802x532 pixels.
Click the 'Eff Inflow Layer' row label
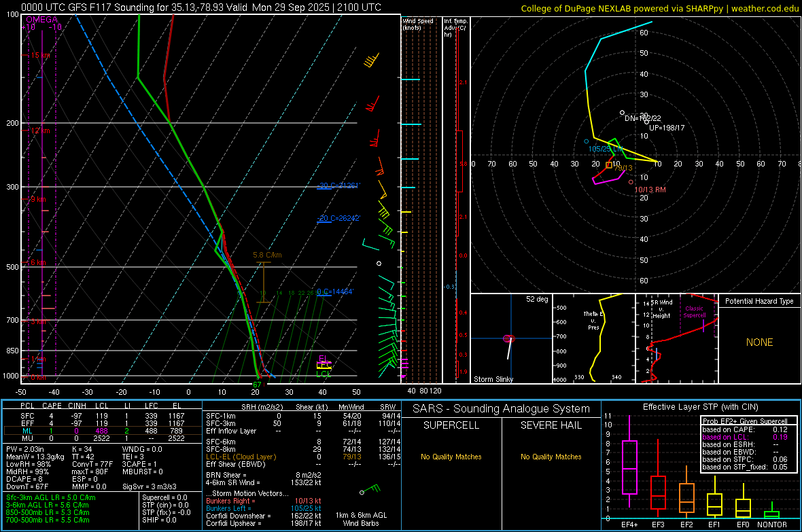(231, 431)
